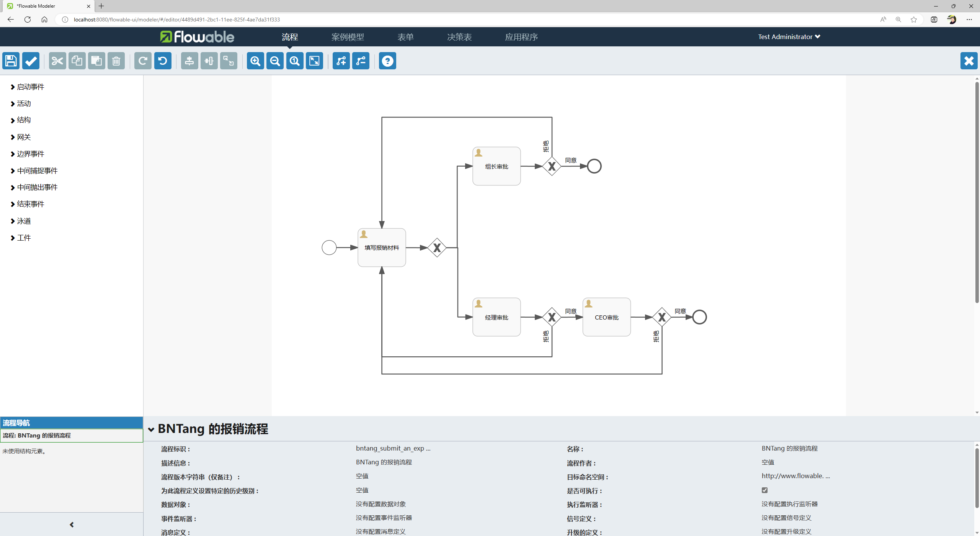Click the delete trash icon
This screenshot has height=536, width=980.
tap(116, 61)
